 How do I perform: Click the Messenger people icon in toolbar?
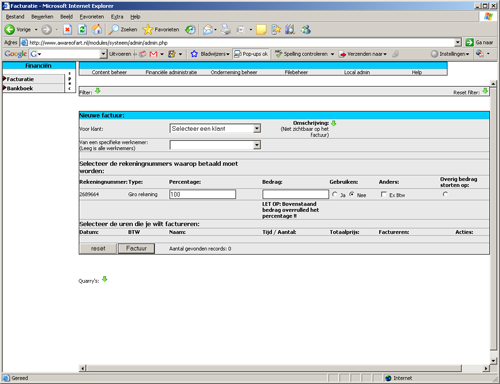[x=306, y=30]
